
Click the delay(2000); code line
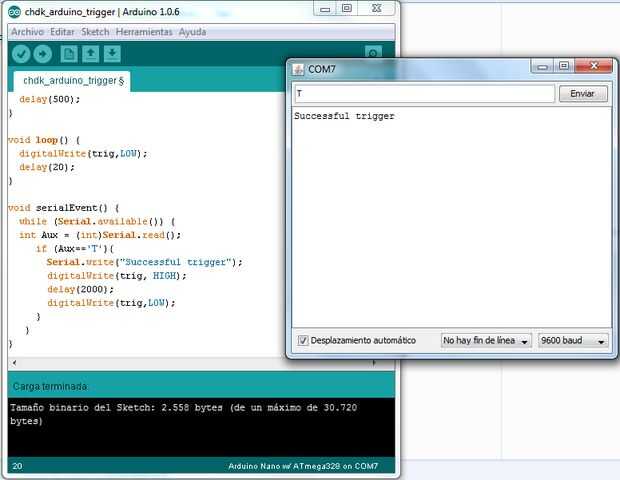80,289
